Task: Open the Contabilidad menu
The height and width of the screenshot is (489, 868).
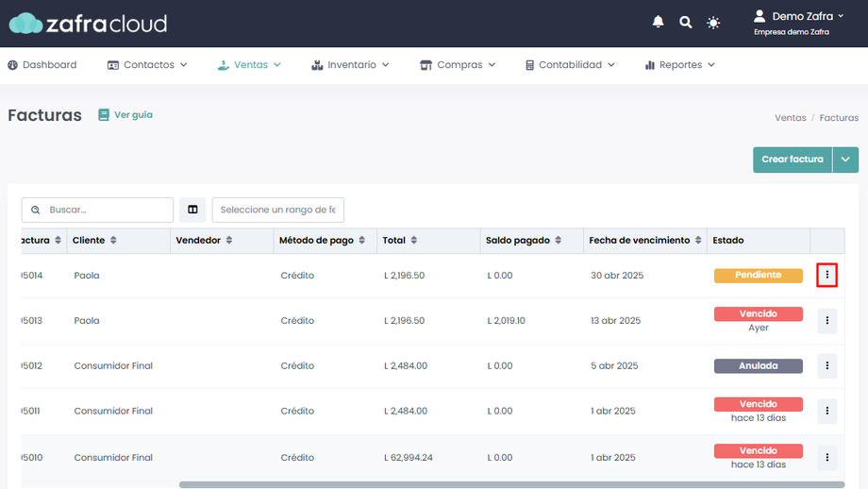Action: click(570, 65)
